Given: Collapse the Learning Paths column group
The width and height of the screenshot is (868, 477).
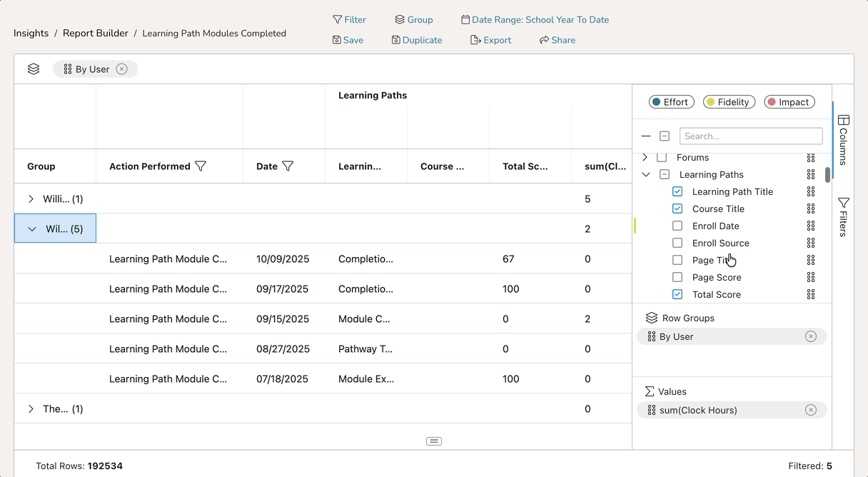Looking at the screenshot, I should point(646,174).
